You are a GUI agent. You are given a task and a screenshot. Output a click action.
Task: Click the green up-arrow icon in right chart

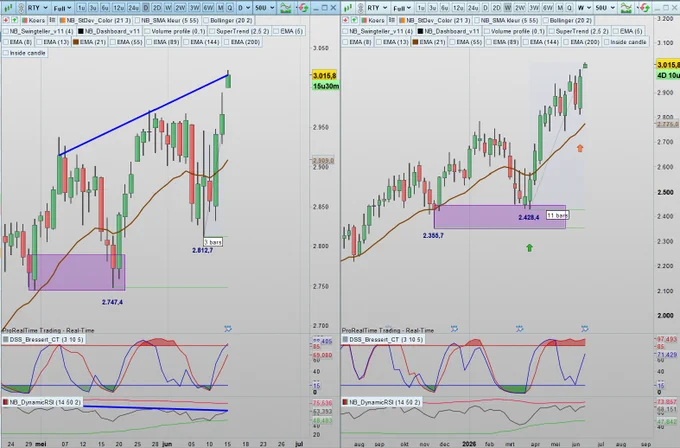click(x=354, y=20)
